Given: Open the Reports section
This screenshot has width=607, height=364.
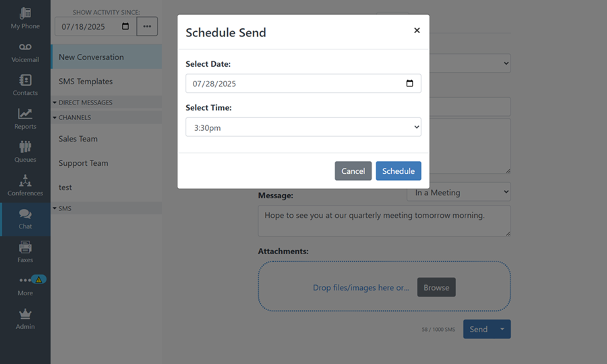Looking at the screenshot, I should point(25,118).
